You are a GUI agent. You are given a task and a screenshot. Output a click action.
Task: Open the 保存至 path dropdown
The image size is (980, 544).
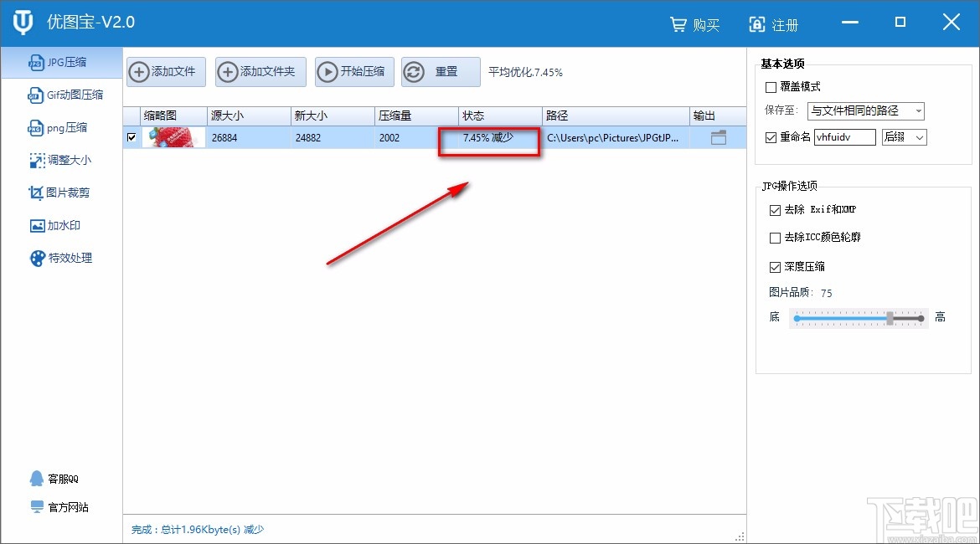point(865,111)
